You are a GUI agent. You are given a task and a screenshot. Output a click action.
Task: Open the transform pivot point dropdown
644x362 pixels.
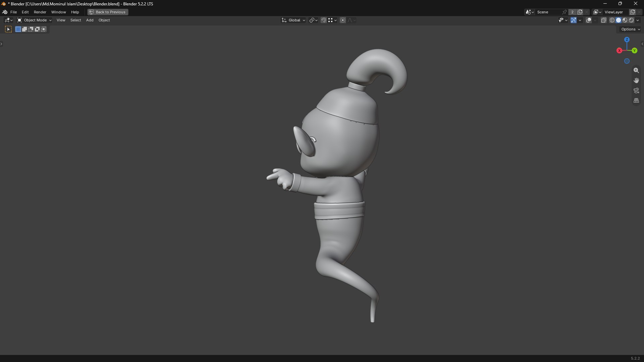(x=313, y=20)
